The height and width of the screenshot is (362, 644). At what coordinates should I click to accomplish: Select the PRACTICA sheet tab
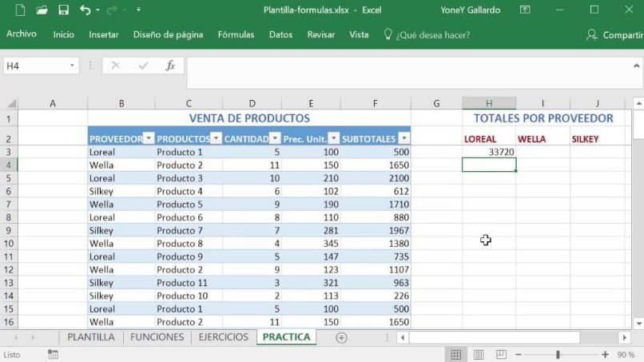pos(286,337)
